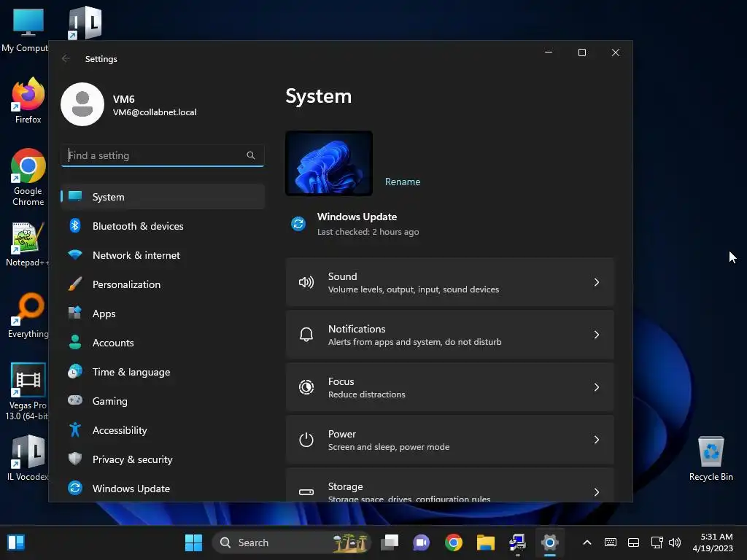The width and height of the screenshot is (747, 560).
Task: Open the clock and date flyout
Action: pyautogui.click(x=713, y=542)
